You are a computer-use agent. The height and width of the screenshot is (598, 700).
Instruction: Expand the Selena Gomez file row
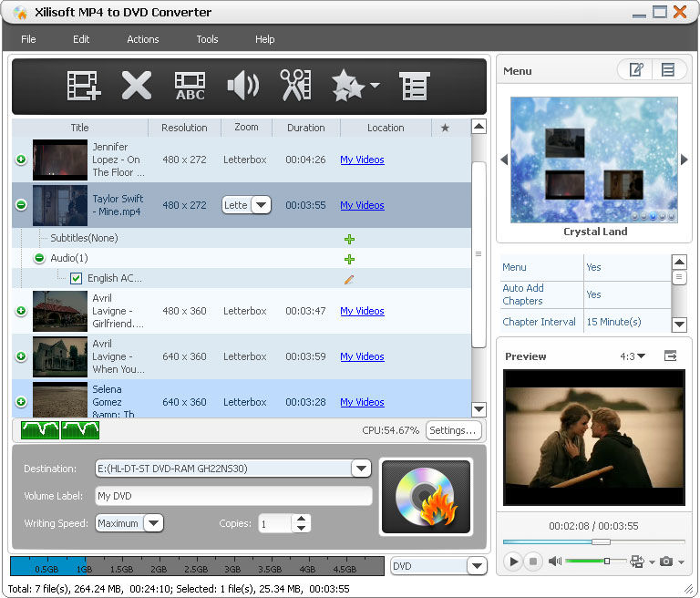coord(21,402)
